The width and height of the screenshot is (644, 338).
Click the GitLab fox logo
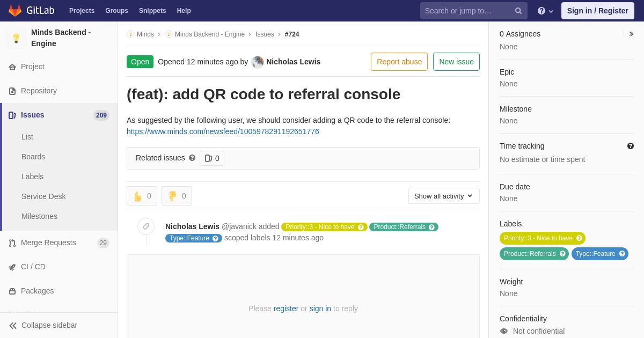[15, 11]
